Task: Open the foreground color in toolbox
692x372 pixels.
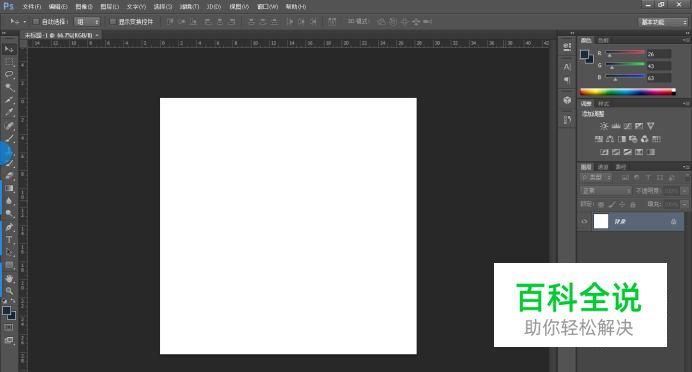Action: click(x=6, y=311)
